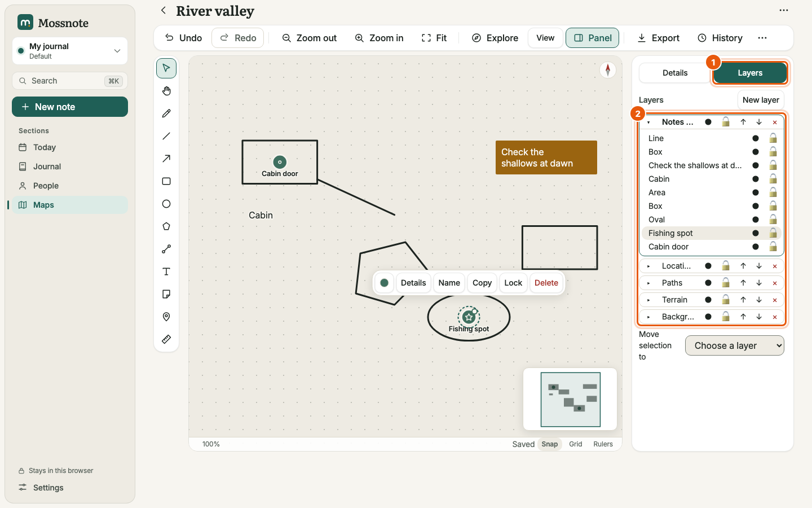This screenshot has height=508, width=812.
Task: Select the diagonal arrow drawing tool
Action: click(166, 159)
